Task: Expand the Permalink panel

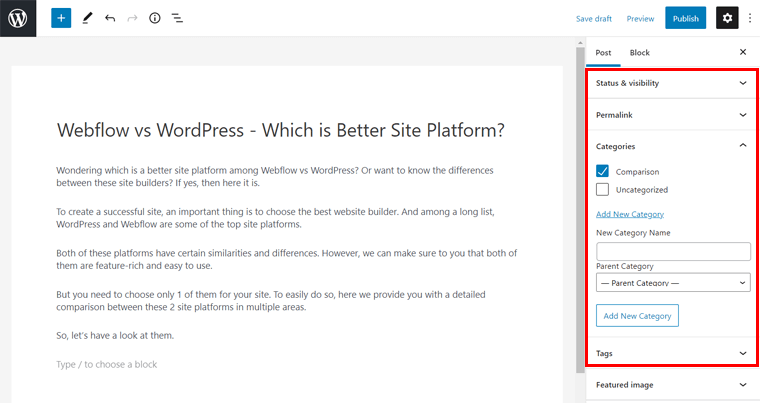Action: 672,115
